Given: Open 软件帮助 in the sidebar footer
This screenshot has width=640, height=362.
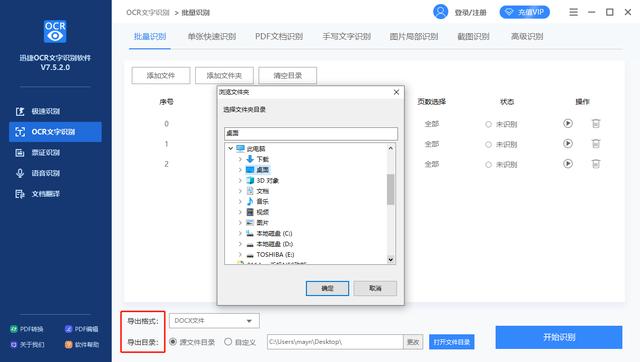Looking at the screenshot, I should 82,345.
